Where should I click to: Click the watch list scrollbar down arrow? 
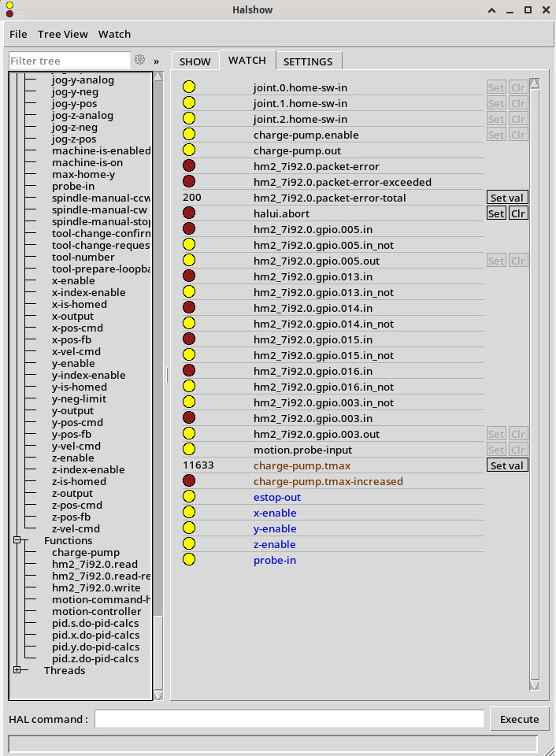(x=535, y=685)
